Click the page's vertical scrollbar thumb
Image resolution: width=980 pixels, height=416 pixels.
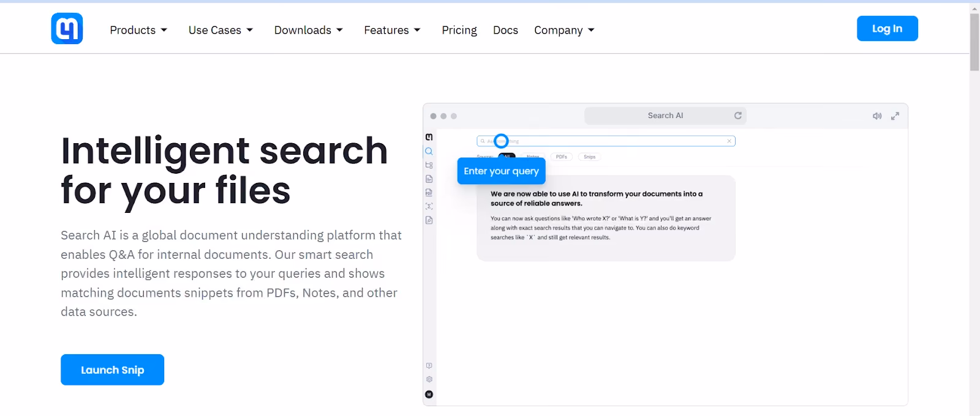click(x=974, y=42)
